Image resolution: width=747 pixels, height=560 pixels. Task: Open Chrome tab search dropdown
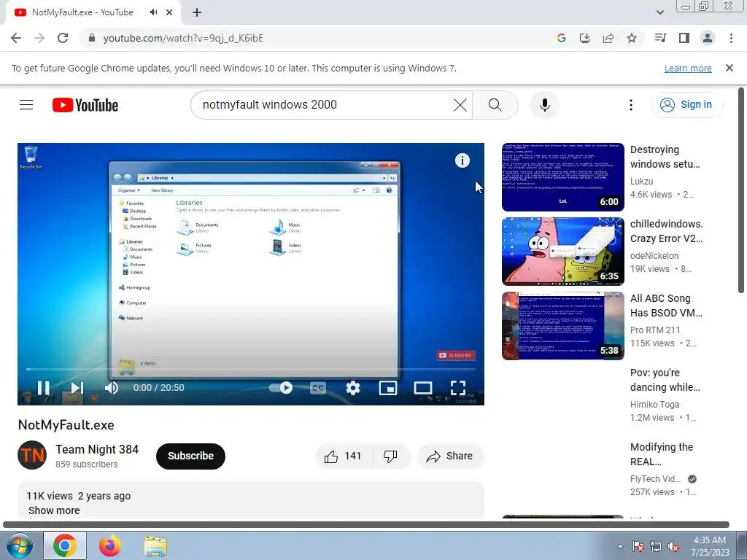coord(659,12)
